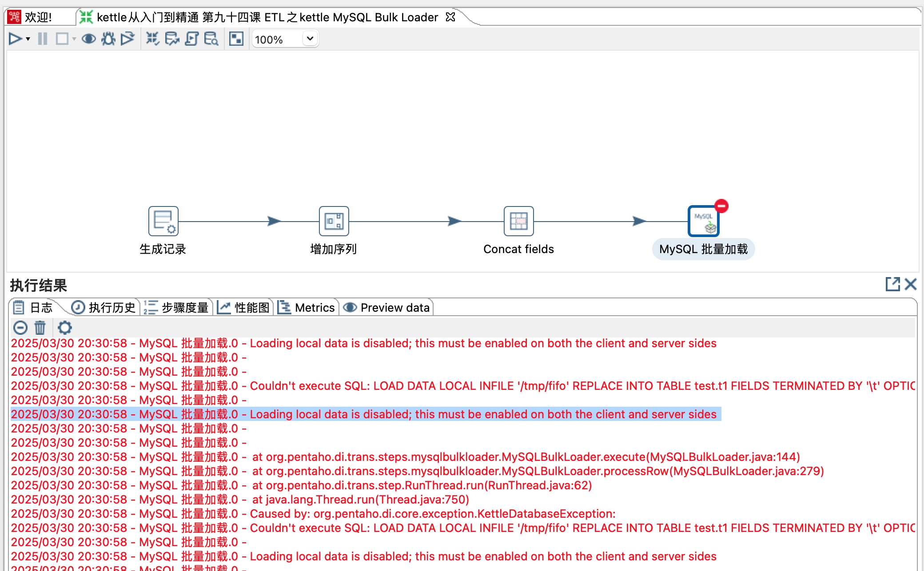Run the transformation with play icon

point(15,39)
